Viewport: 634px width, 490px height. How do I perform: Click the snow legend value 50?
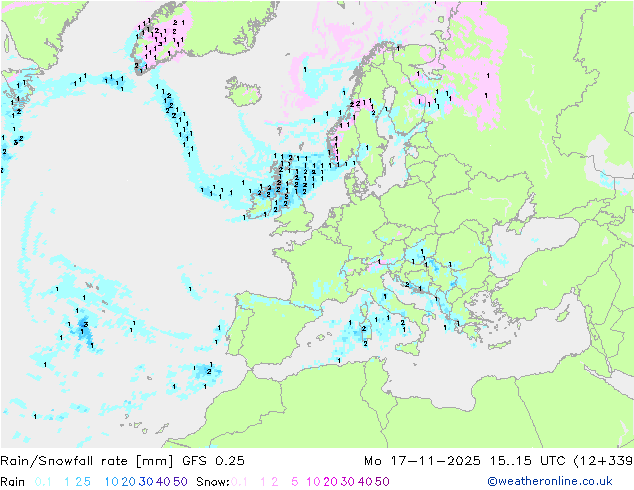pyautogui.click(x=382, y=482)
